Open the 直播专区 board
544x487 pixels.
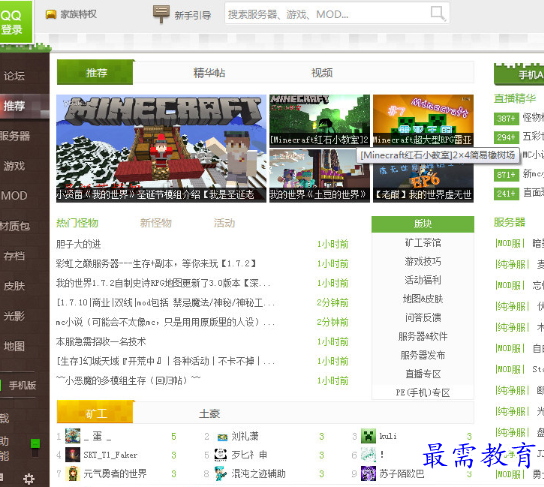[x=423, y=374]
